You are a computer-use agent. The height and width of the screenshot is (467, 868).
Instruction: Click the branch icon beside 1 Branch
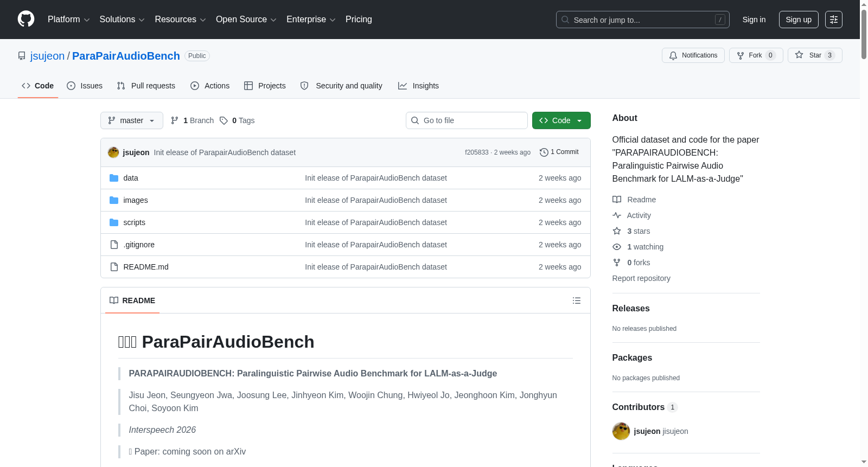(x=175, y=120)
